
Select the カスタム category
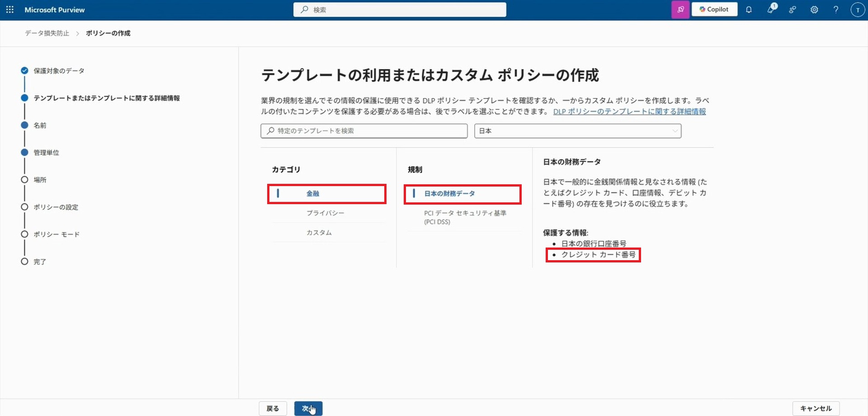pyautogui.click(x=319, y=233)
